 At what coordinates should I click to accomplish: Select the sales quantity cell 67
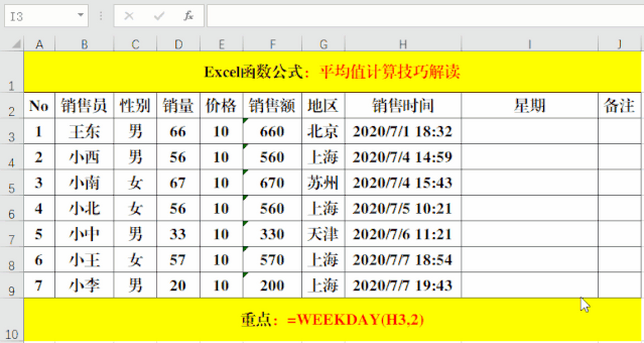pos(179,183)
